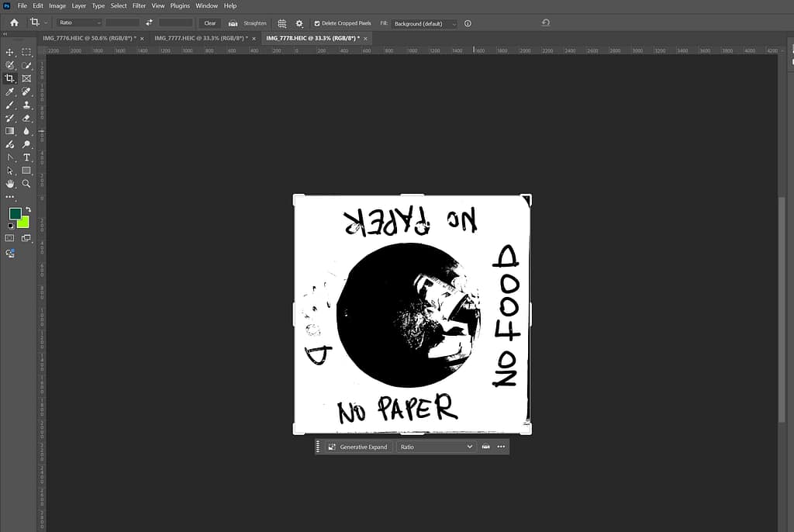
Task: Select the Clone Stamp tool
Action: (x=26, y=105)
